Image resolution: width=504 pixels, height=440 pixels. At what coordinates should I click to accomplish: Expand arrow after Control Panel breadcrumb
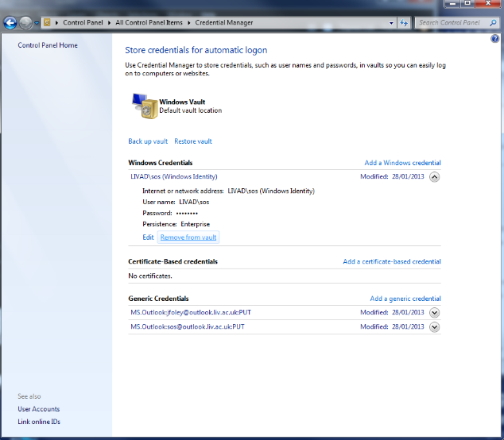pos(57,23)
